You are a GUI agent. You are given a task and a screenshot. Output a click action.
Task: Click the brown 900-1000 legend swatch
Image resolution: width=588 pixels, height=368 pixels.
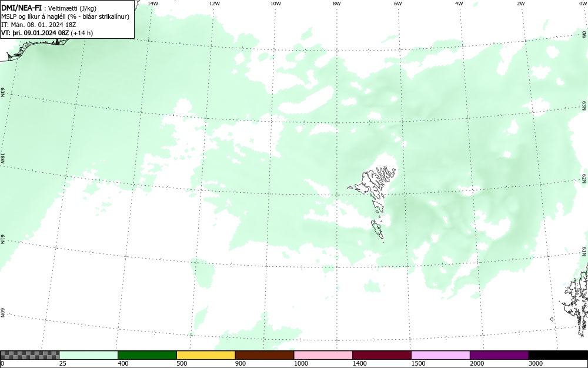click(265, 355)
